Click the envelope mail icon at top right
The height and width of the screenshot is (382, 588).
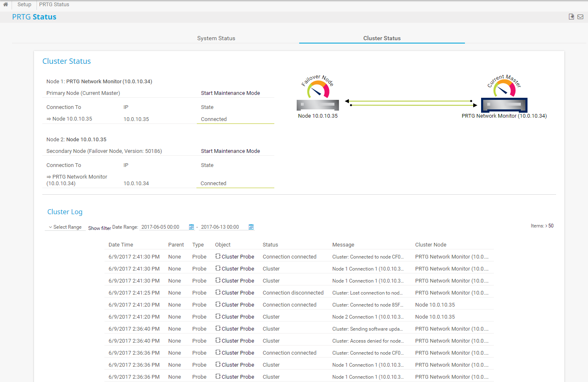(x=581, y=17)
